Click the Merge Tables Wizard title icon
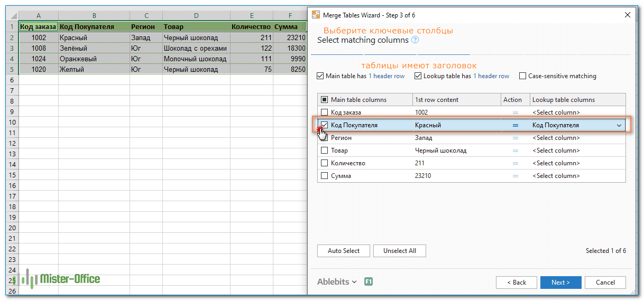Screen dimensions: 644x301 click(316, 15)
